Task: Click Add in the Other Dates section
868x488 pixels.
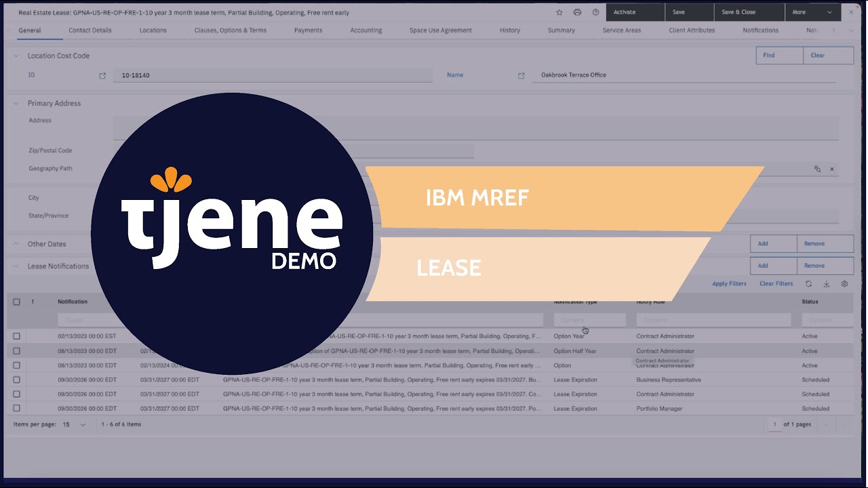Action: (774, 244)
